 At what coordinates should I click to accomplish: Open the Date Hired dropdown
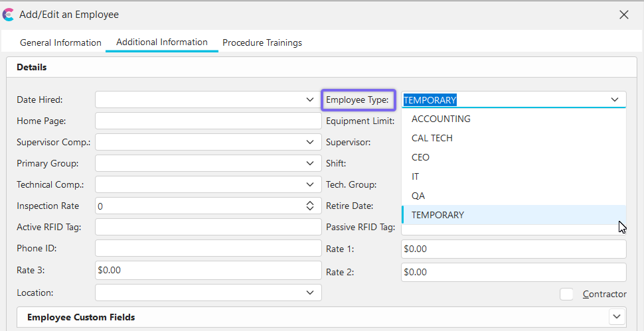click(x=310, y=99)
